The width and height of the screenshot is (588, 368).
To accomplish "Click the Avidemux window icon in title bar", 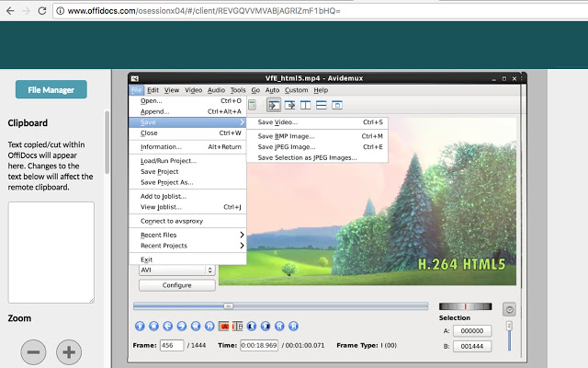I will coord(135,78).
